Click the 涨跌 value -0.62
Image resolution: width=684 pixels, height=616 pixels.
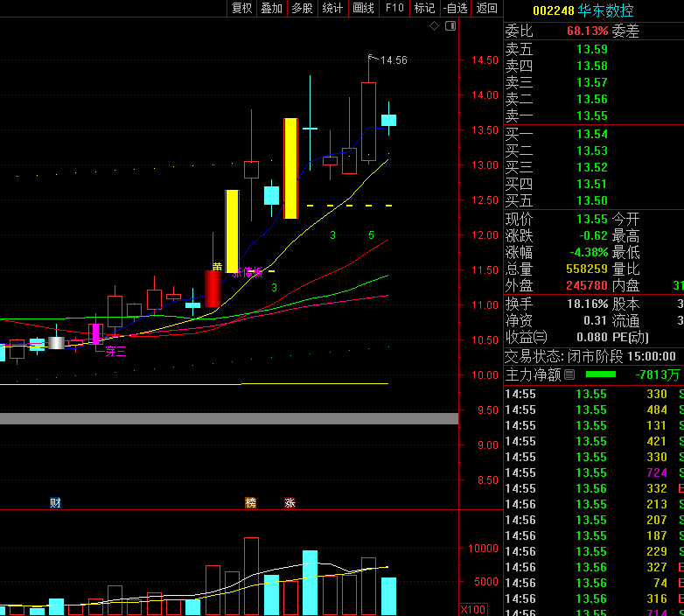click(x=593, y=235)
